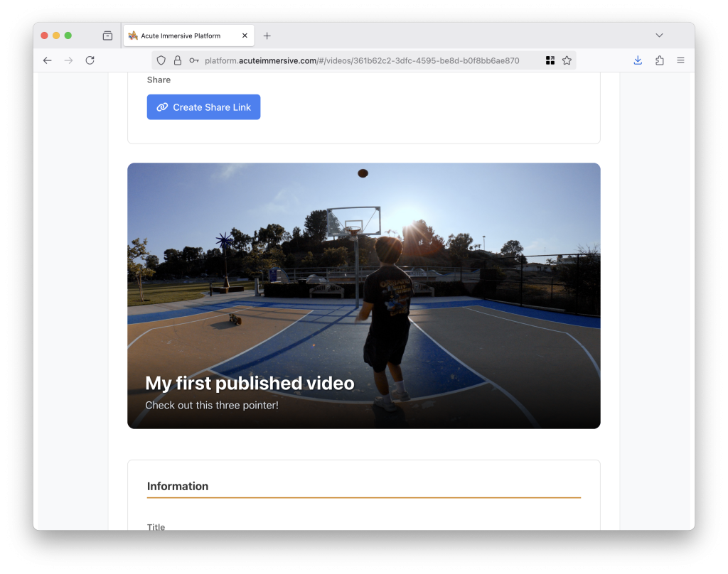This screenshot has height=574, width=728.
Task: Open the extensions puzzle icon
Action: tap(659, 60)
